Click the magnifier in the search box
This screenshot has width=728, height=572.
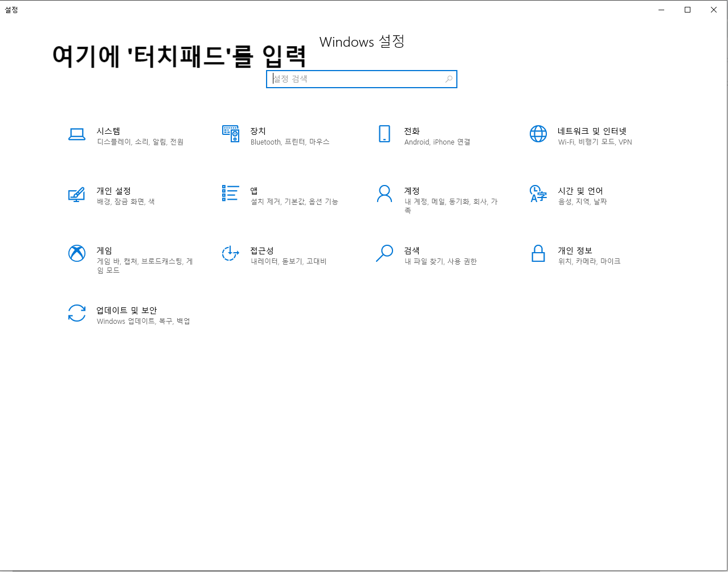tap(449, 79)
